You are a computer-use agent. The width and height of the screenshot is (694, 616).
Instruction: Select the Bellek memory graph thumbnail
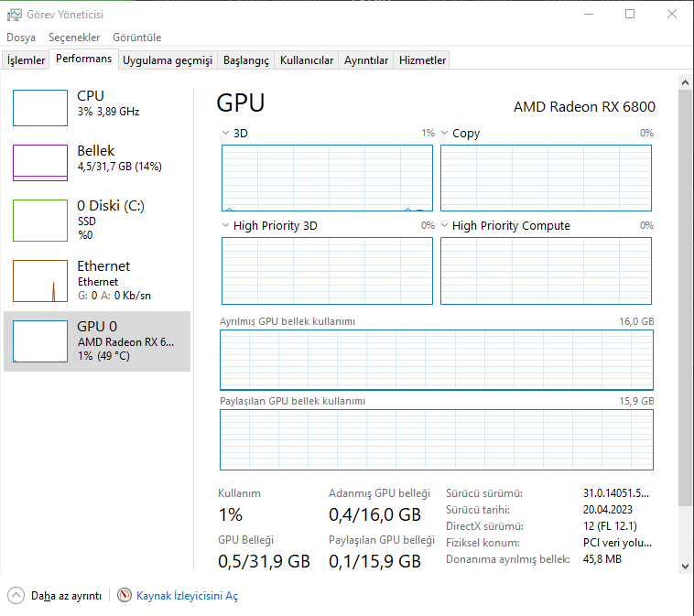[40, 163]
